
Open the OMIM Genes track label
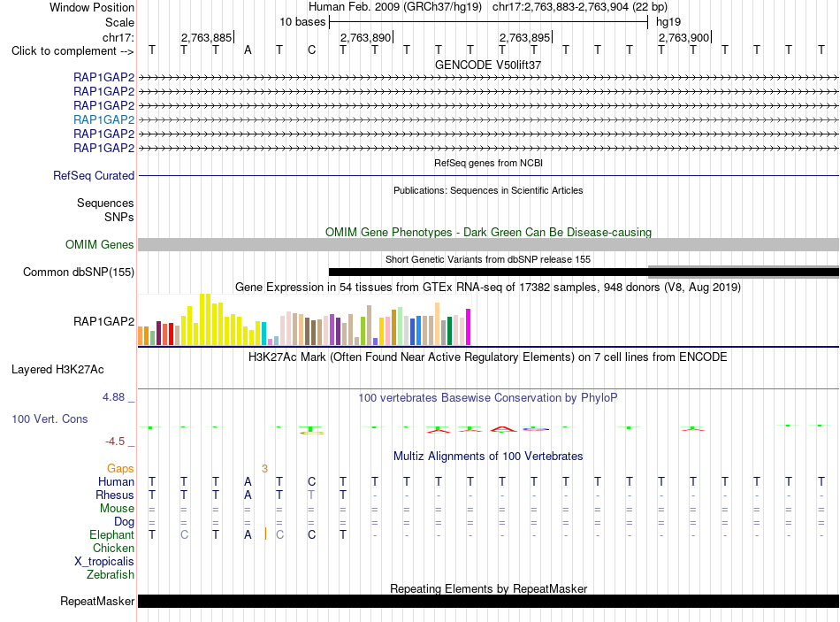100,244
